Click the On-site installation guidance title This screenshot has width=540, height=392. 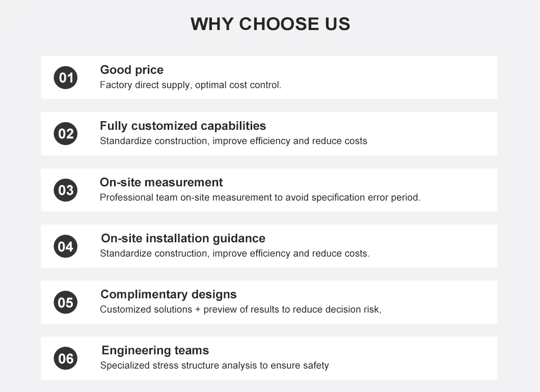point(183,238)
